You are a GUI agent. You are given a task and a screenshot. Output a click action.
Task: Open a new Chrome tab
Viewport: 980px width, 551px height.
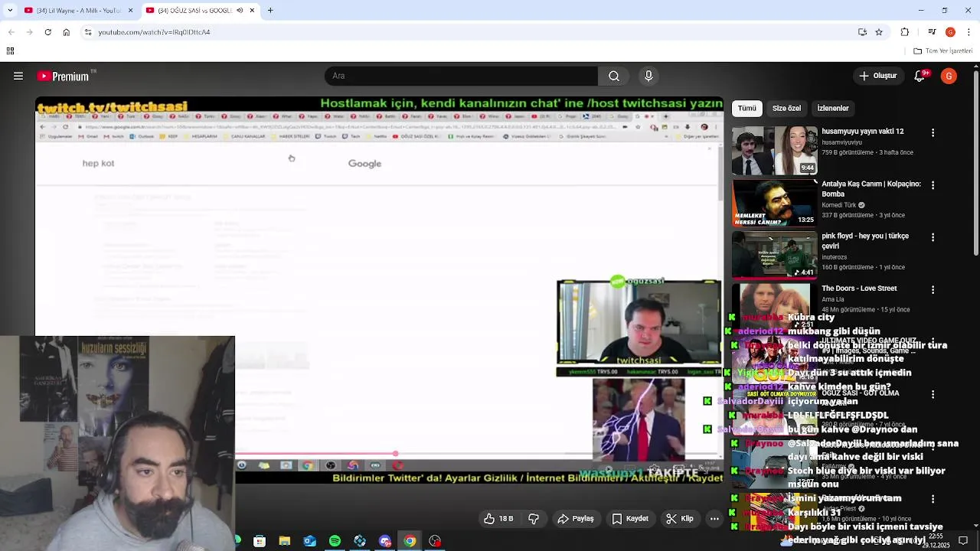coord(270,11)
